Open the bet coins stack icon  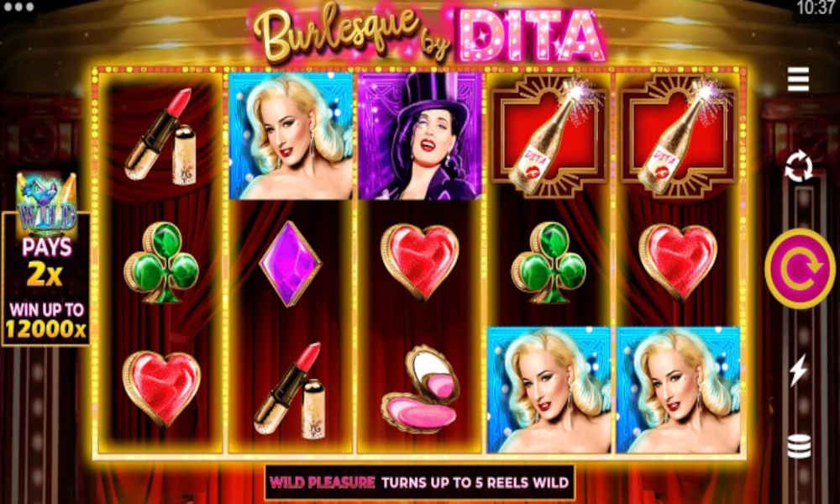coord(799,447)
